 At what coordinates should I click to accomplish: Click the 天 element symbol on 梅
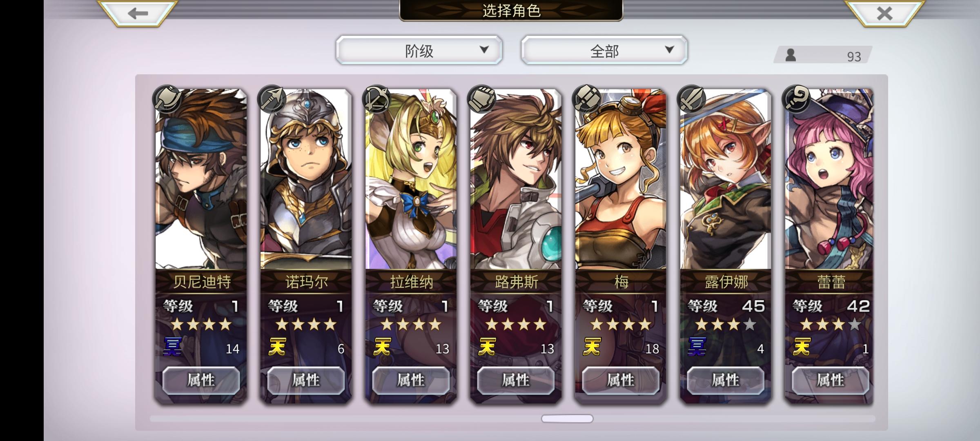click(592, 347)
